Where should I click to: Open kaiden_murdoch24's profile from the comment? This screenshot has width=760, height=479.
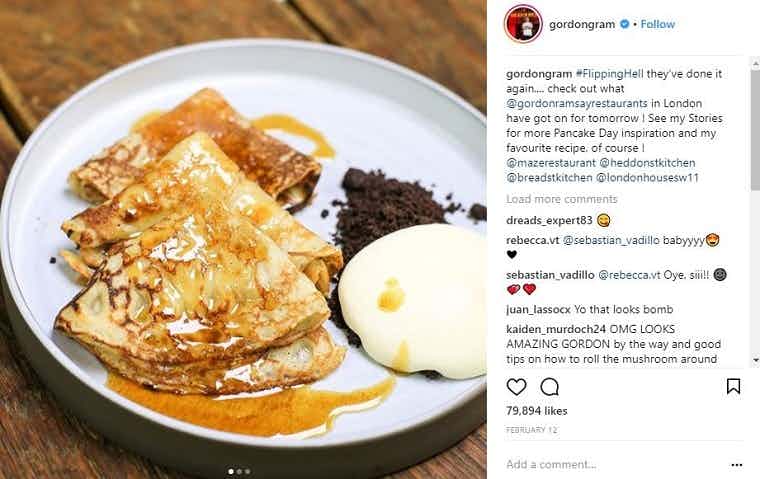click(x=556, y=329)
